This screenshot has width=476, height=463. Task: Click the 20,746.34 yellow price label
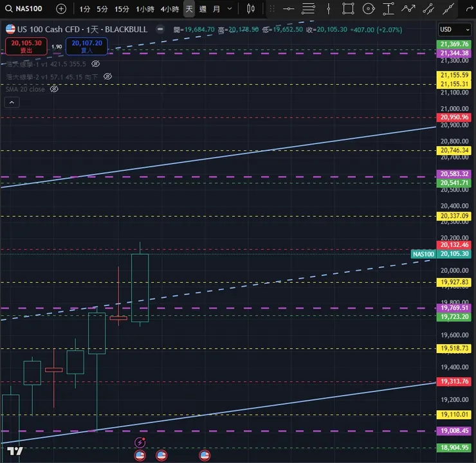tap(454, 150)
